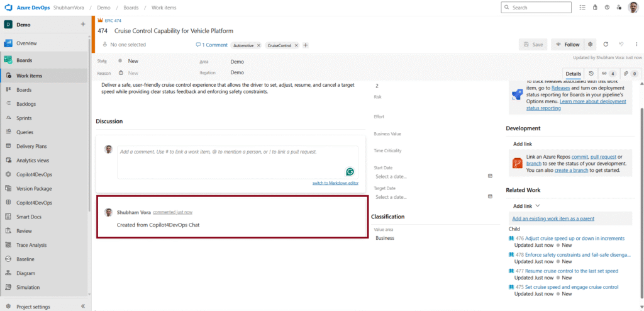Open the marketplace bag icon in header

(x=595, y=8)
